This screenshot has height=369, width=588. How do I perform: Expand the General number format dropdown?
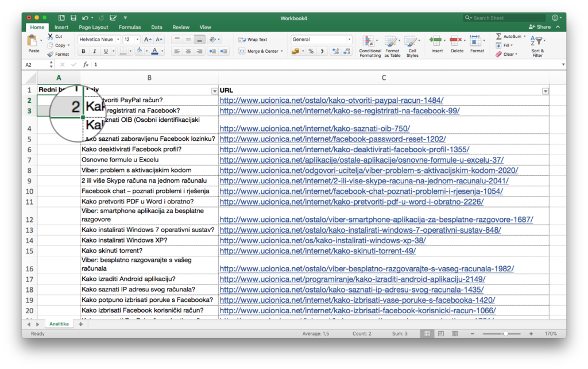[x=349, y=40]
